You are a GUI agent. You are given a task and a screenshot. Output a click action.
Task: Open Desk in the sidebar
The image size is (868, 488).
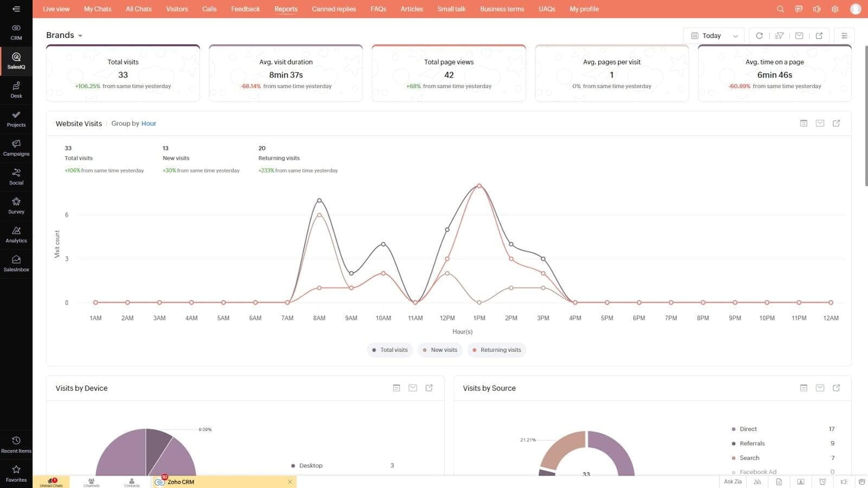(x=16, y=90)
